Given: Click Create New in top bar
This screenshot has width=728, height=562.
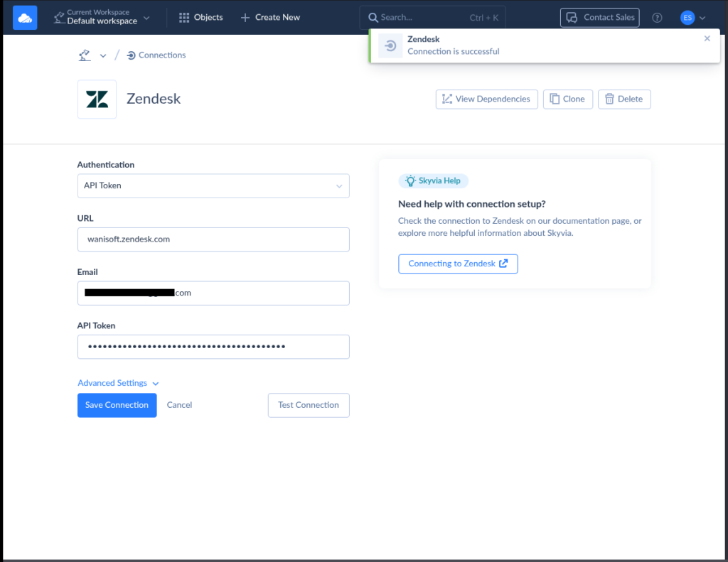Looking at the screenshot, I should (x=271, y=17).
